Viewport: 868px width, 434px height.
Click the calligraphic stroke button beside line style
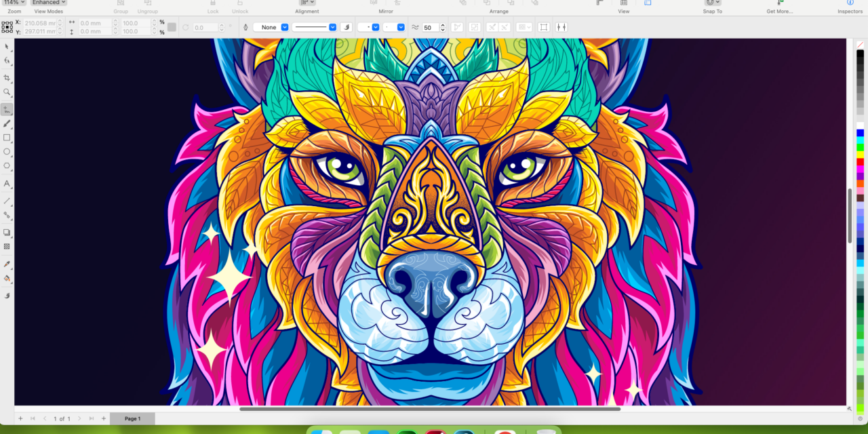[347, 27]
